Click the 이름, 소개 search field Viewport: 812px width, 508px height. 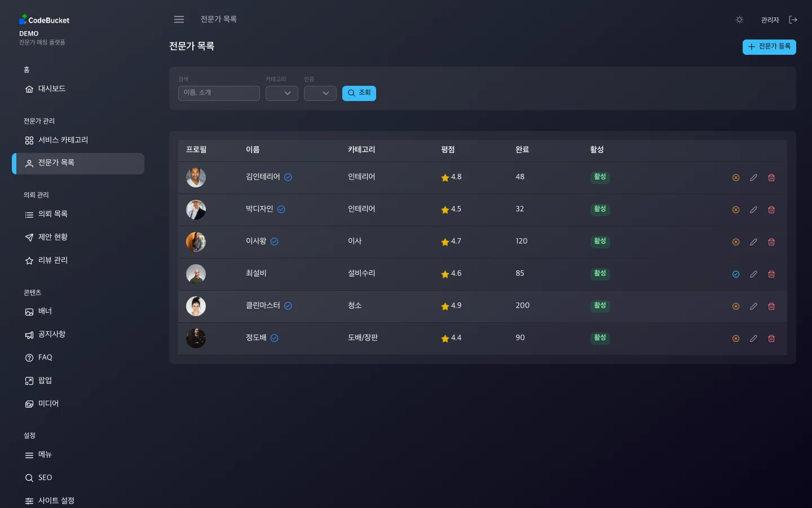tap(219, 93)
